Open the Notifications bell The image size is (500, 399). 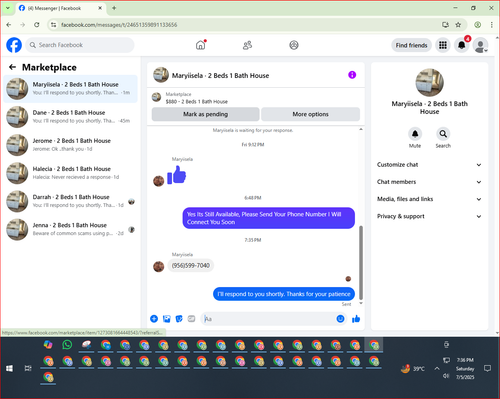pyautogui.click(x=462, y=45)
